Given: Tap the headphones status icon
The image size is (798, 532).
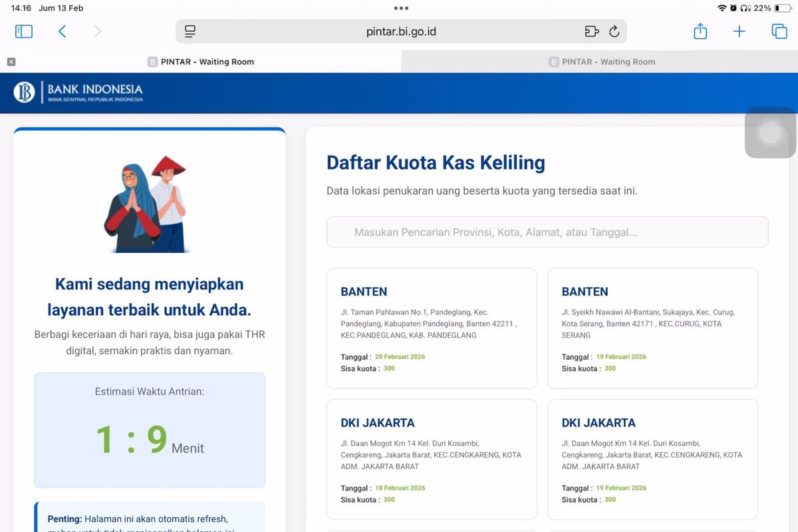Looking at the screenshot, I should tap(745, 8).
